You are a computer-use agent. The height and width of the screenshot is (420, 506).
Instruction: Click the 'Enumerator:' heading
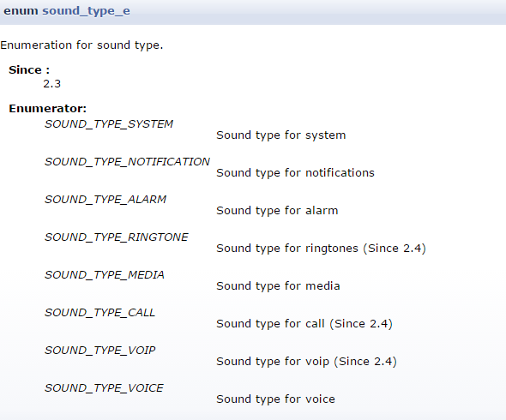click(48, 109)
